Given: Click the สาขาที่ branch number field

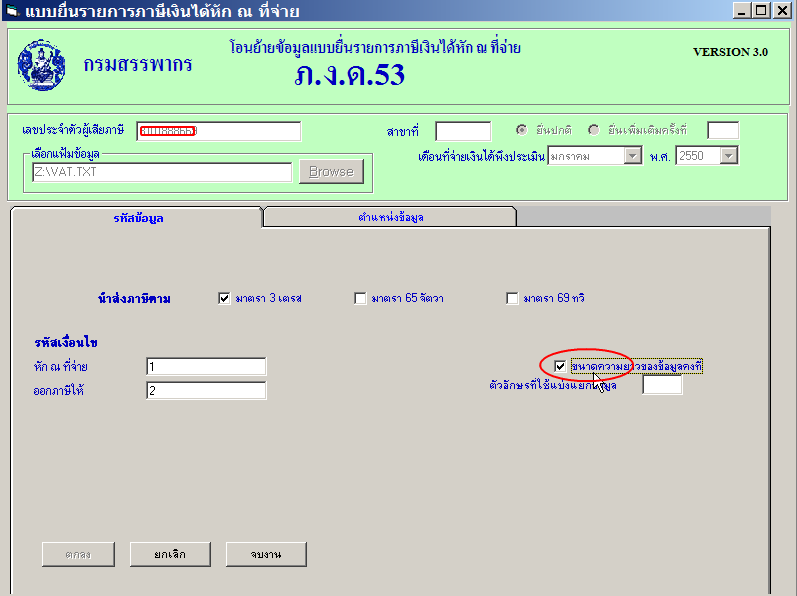Looking at the screenshot, I should pyautogui.click(x=463, y=131).
